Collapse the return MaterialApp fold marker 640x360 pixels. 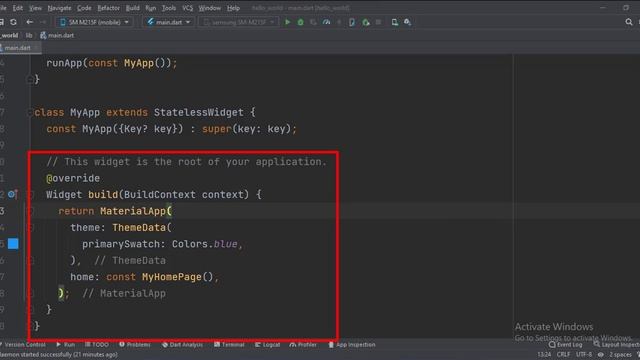click(x=30, y=211)
